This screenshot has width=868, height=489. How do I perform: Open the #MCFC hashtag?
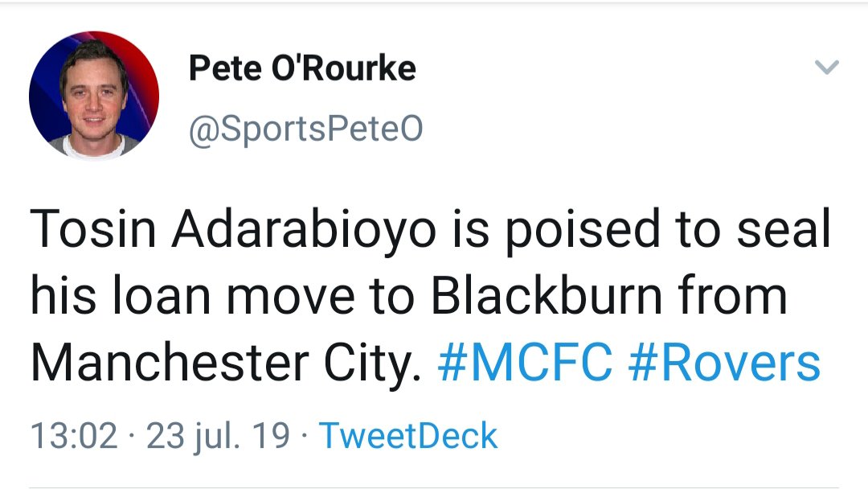525,364
